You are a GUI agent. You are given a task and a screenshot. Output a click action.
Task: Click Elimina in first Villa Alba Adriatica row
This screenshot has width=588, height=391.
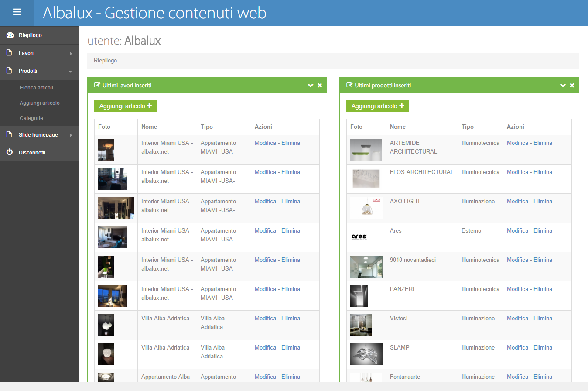291,318
